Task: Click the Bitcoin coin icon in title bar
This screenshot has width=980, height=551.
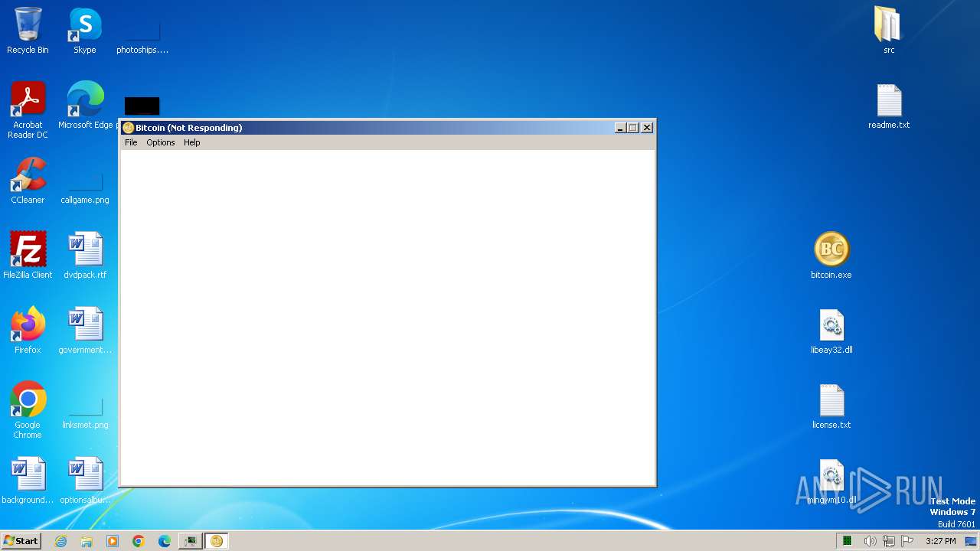Action: coord(129,128)
